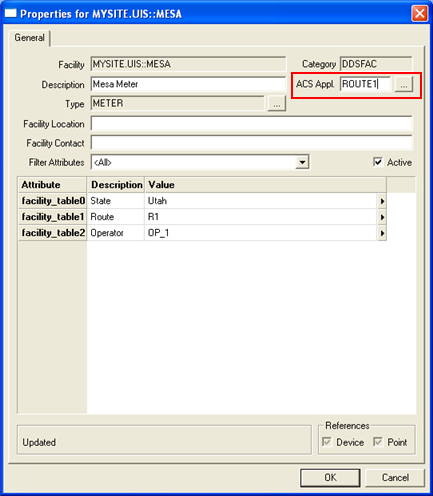Click the R1 value cell
The height and width of the screenshot is (496, 433).
click(x=261, y=217)
